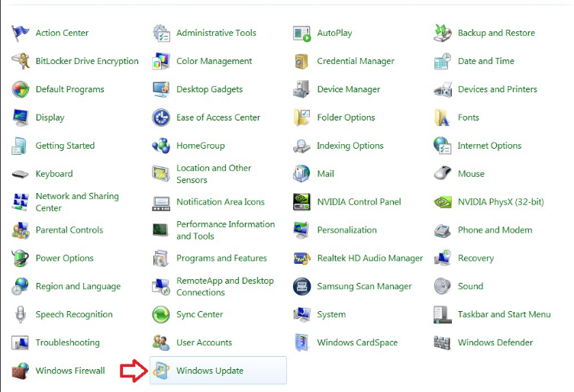Open the Power Options battery icon
This screenshot has width=574, height=392.
(20, 259)
